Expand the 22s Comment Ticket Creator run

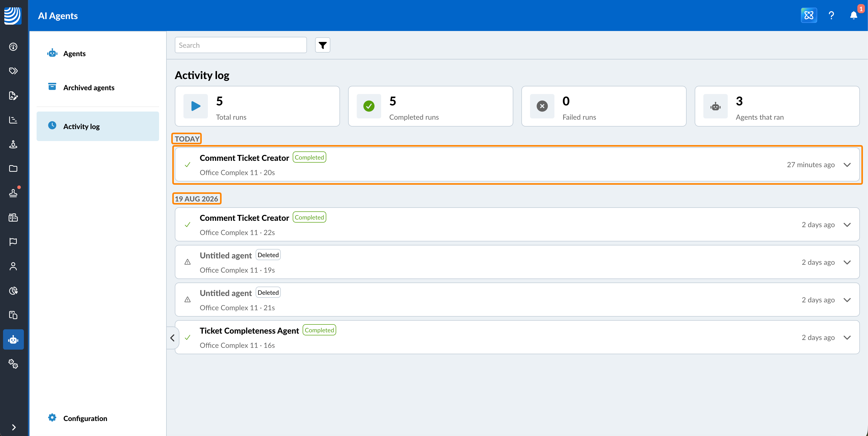click(x=847, y=225)
